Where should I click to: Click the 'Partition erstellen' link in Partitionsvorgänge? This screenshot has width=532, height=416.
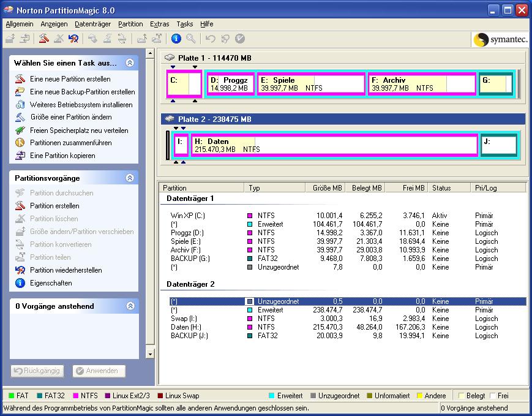(54, 206)
